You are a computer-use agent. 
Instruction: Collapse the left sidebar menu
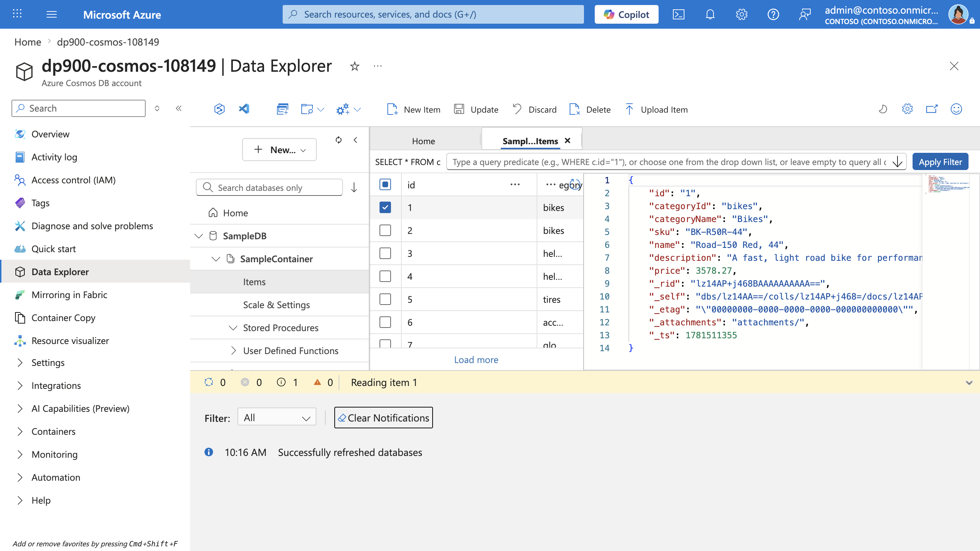pyautogui.click(x=178, y=108)
